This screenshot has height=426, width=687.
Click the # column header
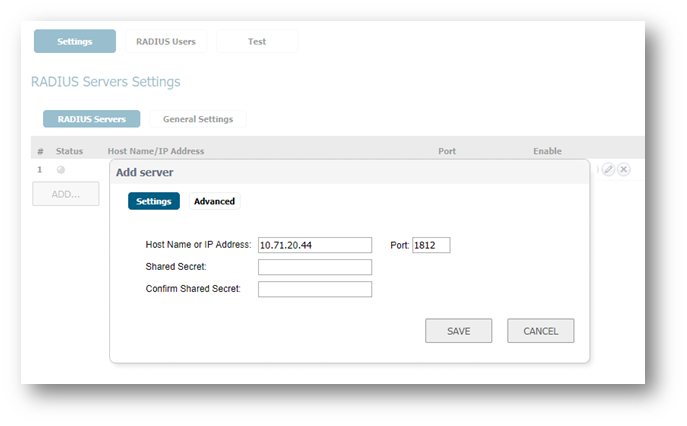pyautogui.click(x=40, y=152)
